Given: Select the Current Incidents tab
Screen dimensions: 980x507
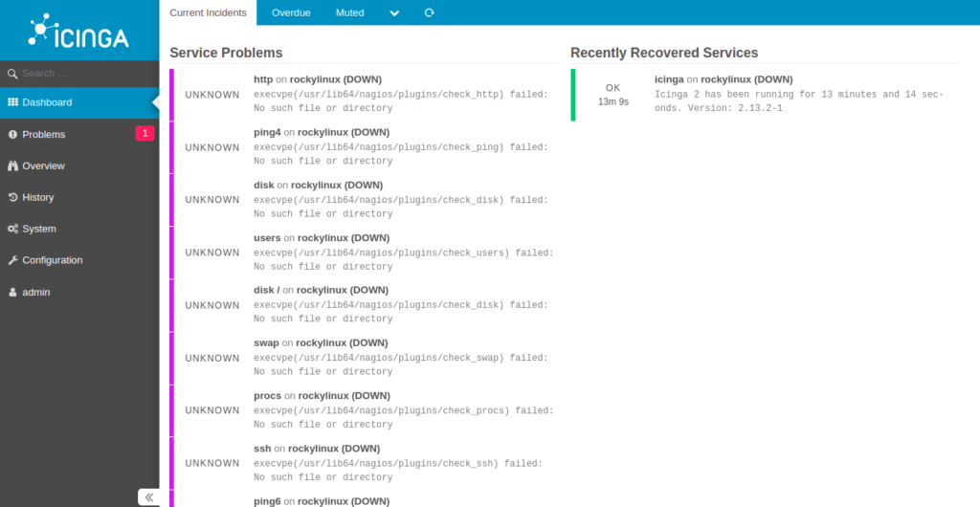Looking at the screenshot, I should (208, 12).
